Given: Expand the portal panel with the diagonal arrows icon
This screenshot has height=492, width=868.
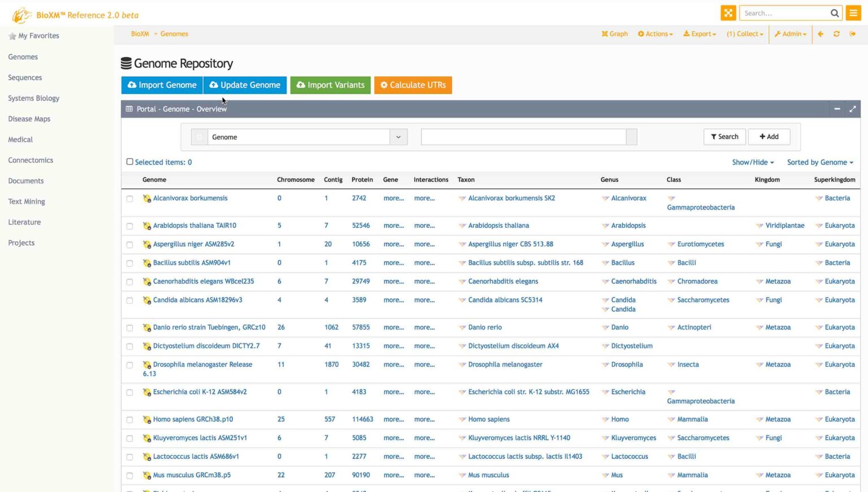Looking at the screenshot, I should click(853, 109).
